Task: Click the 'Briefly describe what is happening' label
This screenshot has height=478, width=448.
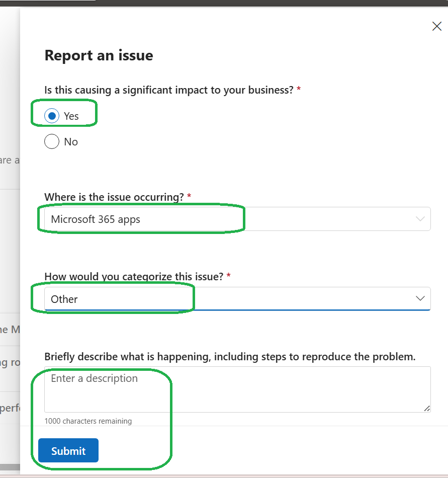Action: click(x=230, y=356)
